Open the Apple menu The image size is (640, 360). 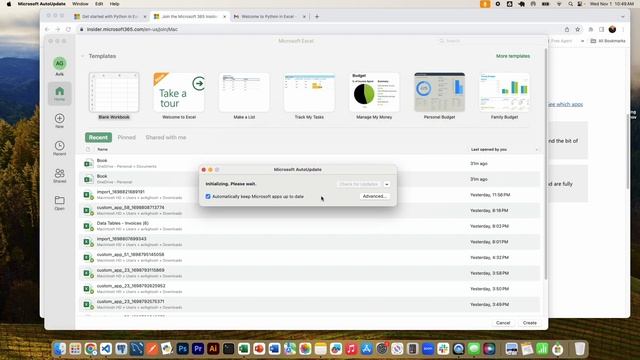click(x=9, y=4)
